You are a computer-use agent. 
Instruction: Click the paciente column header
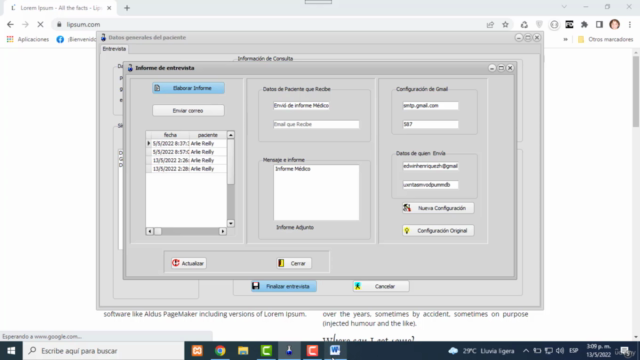[x=208, y=135]
